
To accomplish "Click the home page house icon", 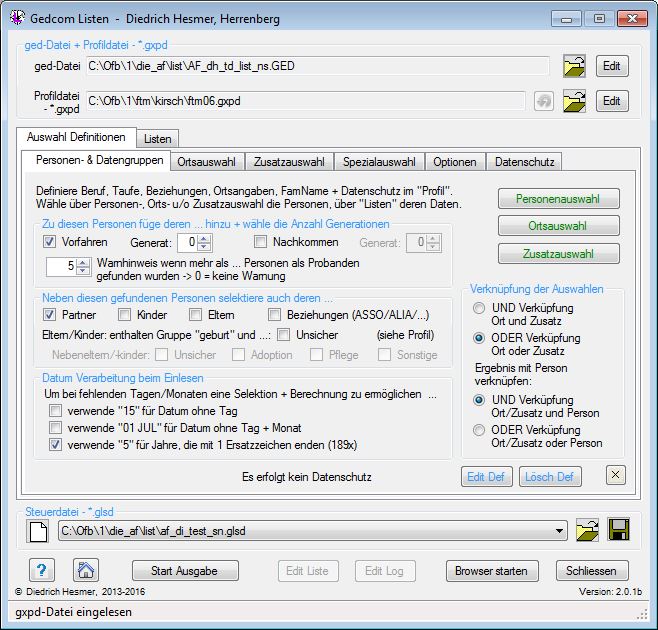I will (86, 570).
